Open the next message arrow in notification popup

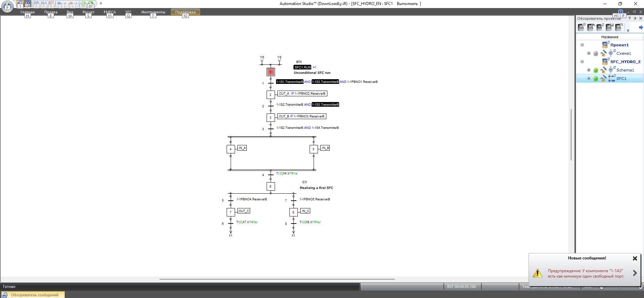coord(635,273)
